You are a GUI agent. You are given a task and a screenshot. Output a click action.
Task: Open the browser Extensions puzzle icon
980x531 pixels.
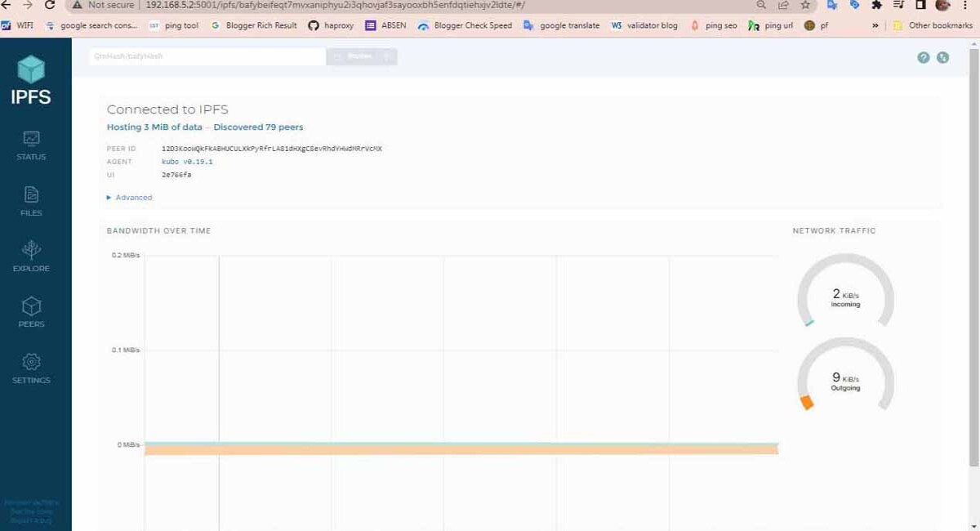(876, 5)
